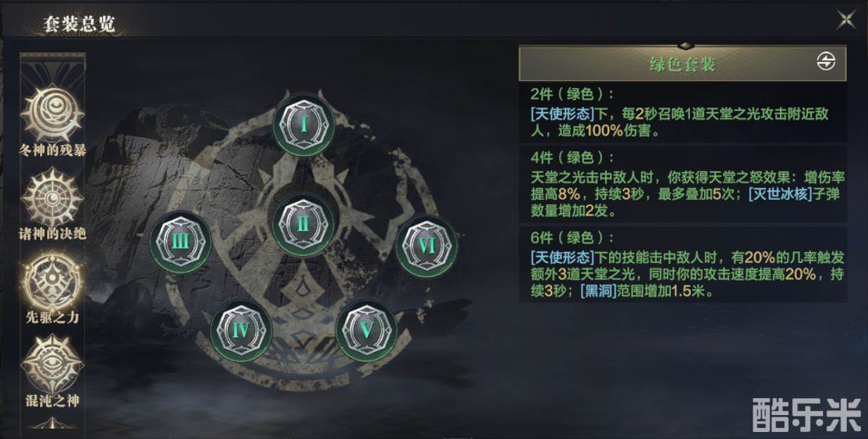
Task: Close the 套装总览 window
Action: [846, 19]
